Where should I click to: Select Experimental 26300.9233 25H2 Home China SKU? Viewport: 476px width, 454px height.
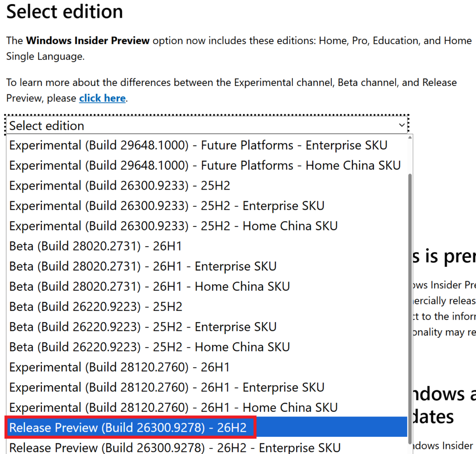207,226
